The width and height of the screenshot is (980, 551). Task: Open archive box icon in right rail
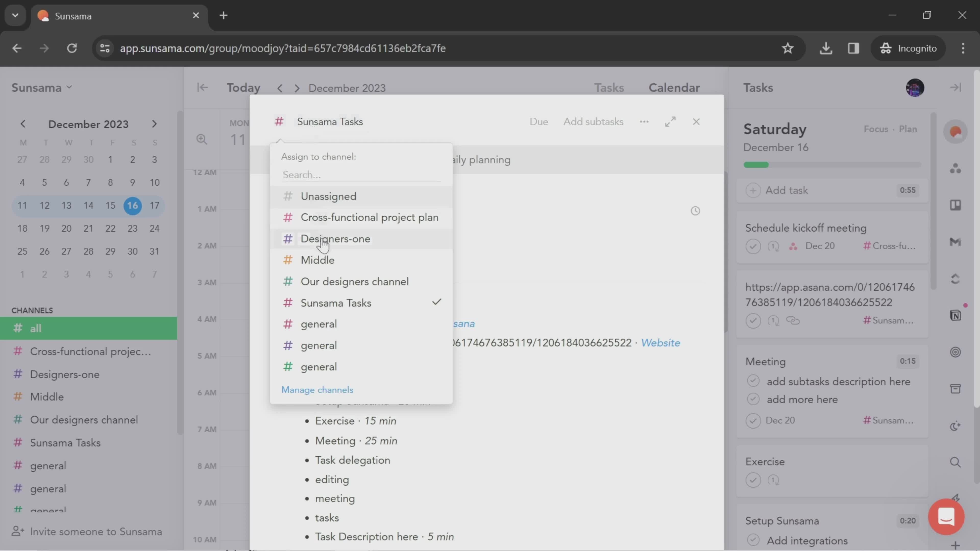[955, 389]
